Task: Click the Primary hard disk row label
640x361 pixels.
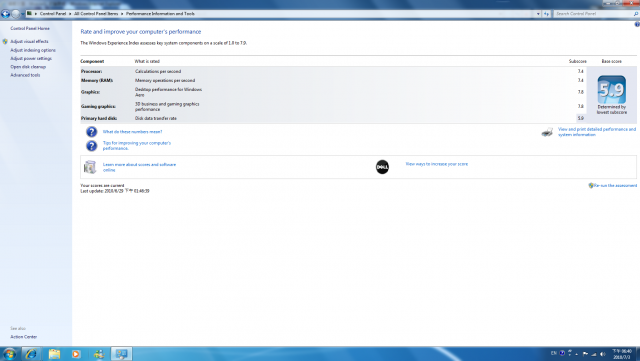Action: [x=99, y=118]
